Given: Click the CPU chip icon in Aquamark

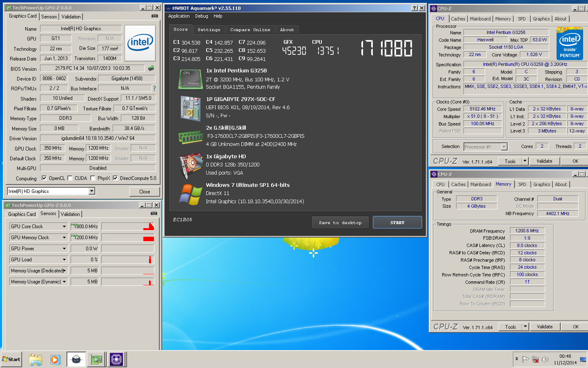Looking at the screenshot, I should click(190, 79).
